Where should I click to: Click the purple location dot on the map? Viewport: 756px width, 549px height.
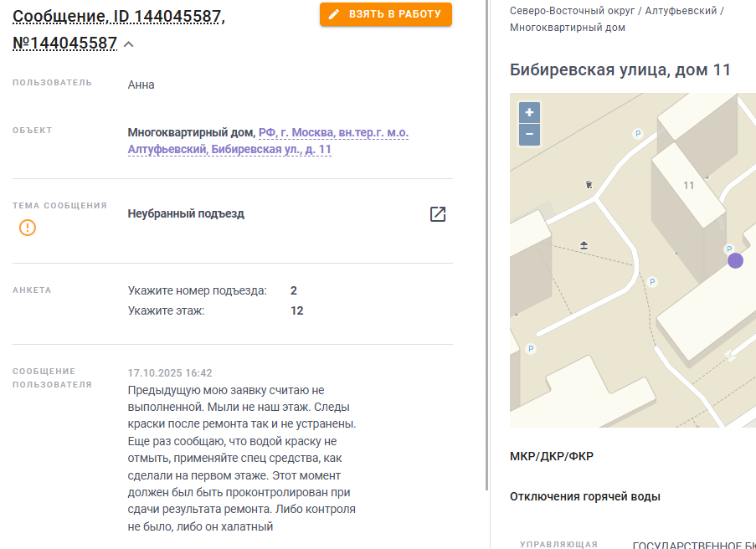click(x=735, y=260)
